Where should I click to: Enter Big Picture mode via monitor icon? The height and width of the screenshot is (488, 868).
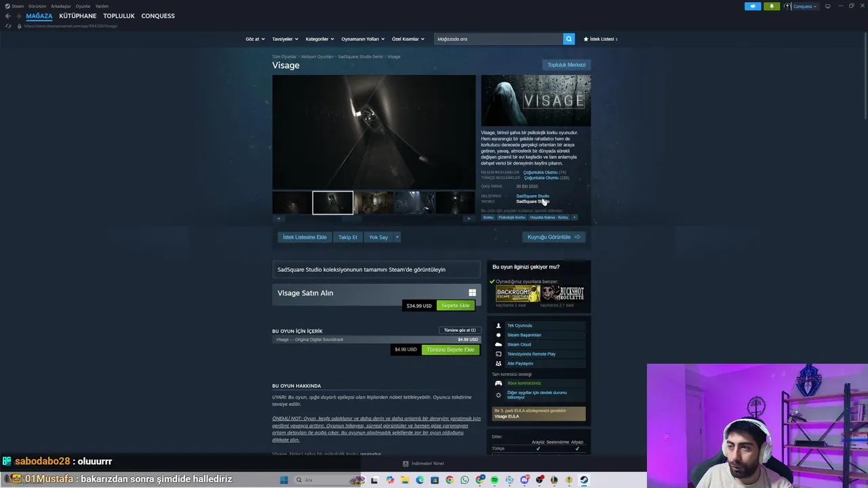[827, 6]
